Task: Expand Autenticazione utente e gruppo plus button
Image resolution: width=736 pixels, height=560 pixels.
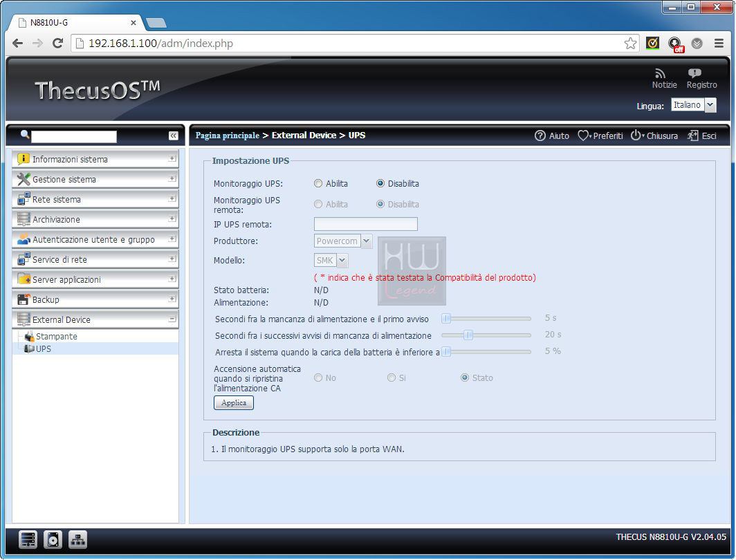Action: (x=172, y=239)
